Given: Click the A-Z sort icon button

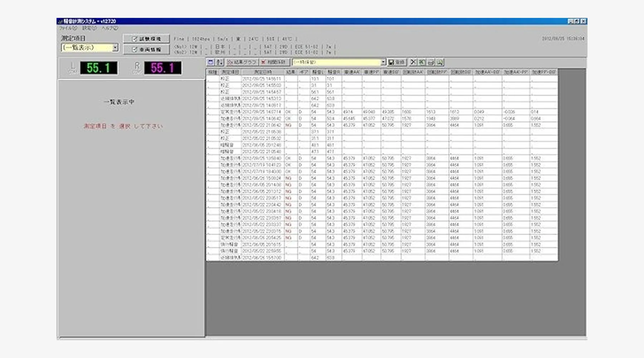Looking at the screenshot, I should tap(219, 62).
